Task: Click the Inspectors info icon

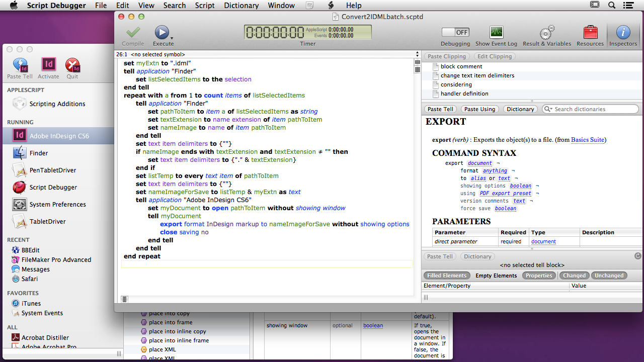Action: (623, 33)
